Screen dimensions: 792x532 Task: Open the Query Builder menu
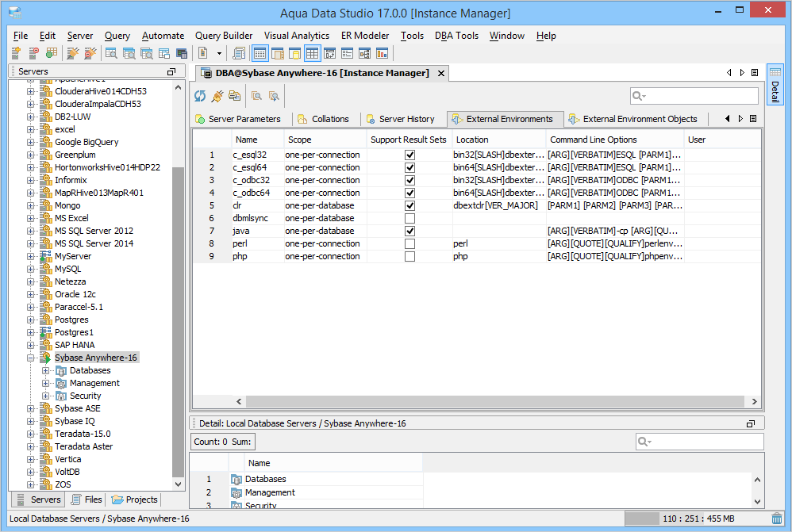224,36
